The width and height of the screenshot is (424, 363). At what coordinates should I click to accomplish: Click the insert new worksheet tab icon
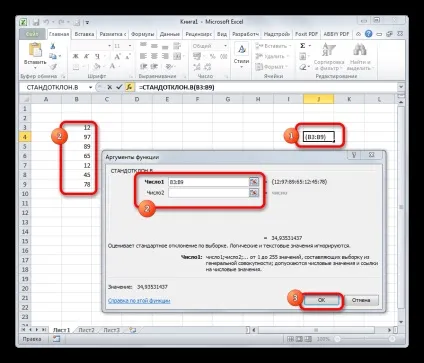133,330
